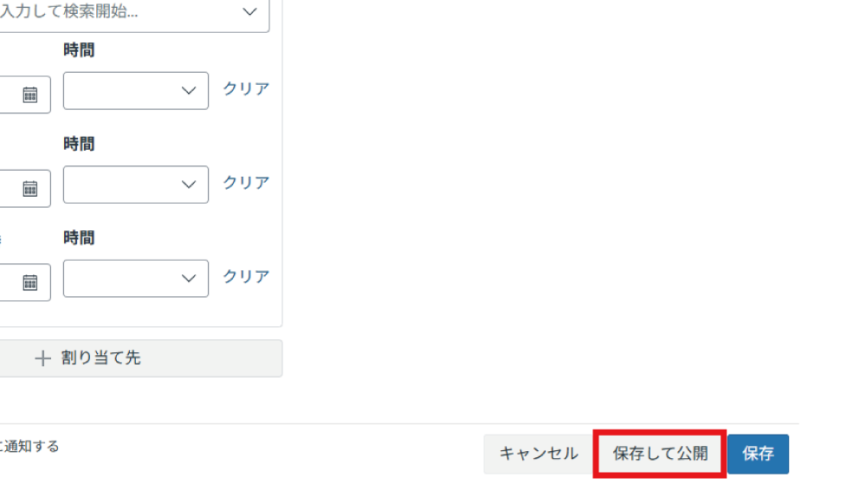Image resolution: width=866 pixels, height=504 pixels.
Task: Open calendar icon in the bottom date row
Action: [29, 282]
